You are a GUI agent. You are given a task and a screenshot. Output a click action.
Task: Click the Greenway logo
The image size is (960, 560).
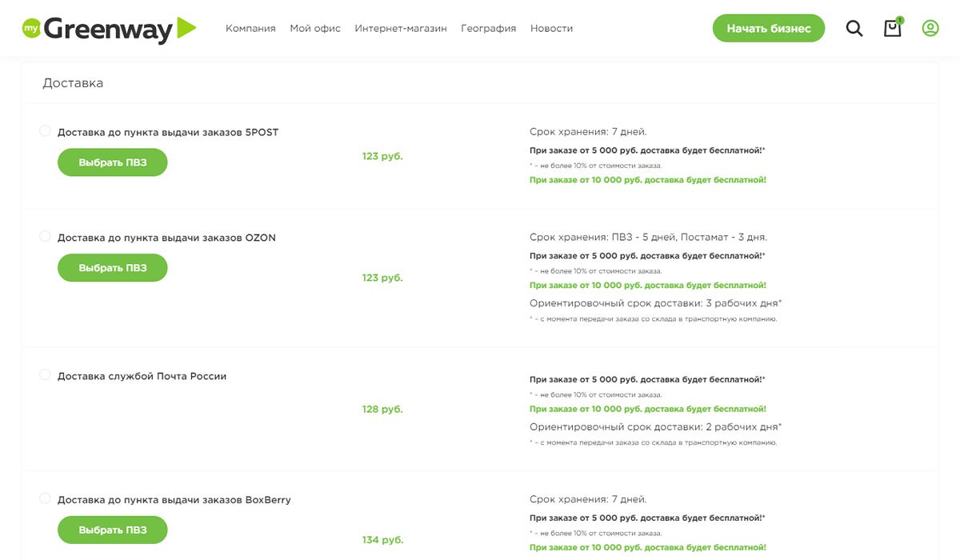pos(109,29)
